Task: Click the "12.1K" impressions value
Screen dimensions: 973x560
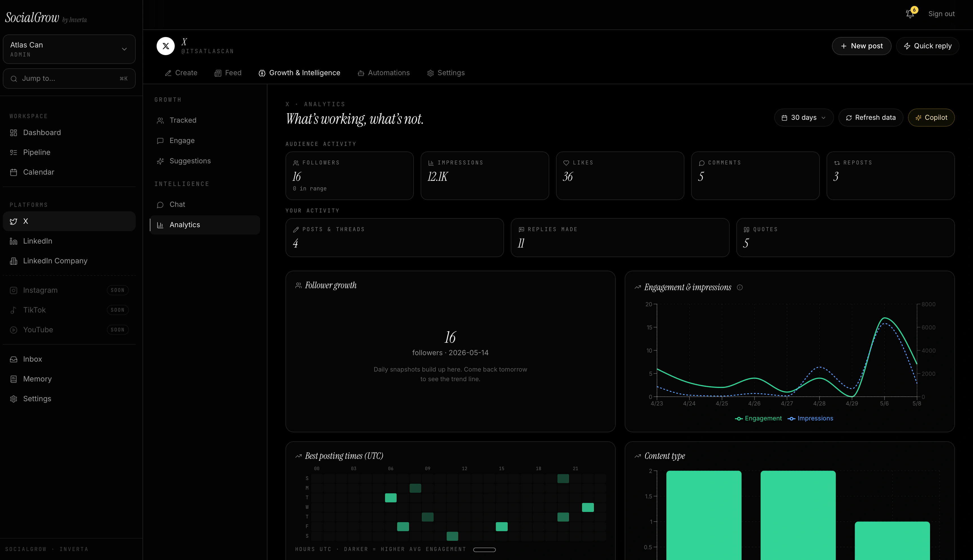Action: click(x=438, y=177)
